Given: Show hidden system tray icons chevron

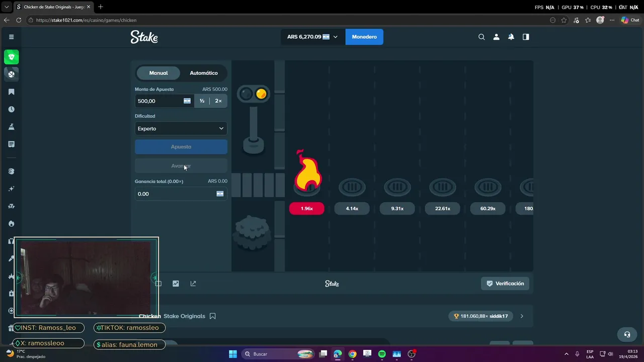Looking at the screenshot, I should tap(567, 354).
